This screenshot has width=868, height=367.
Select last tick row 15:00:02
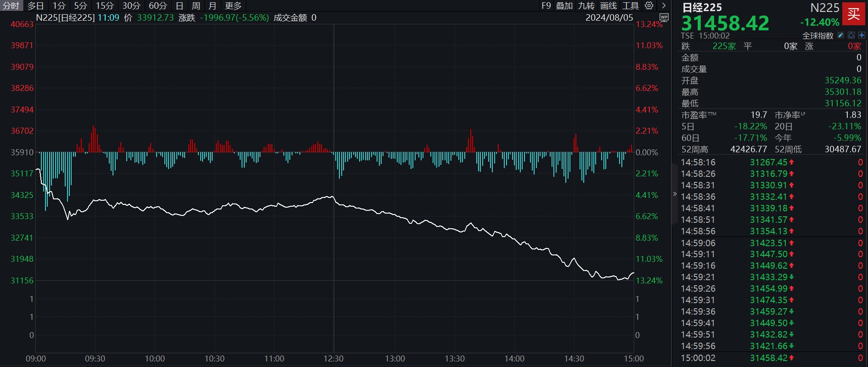tap(772, 358)
